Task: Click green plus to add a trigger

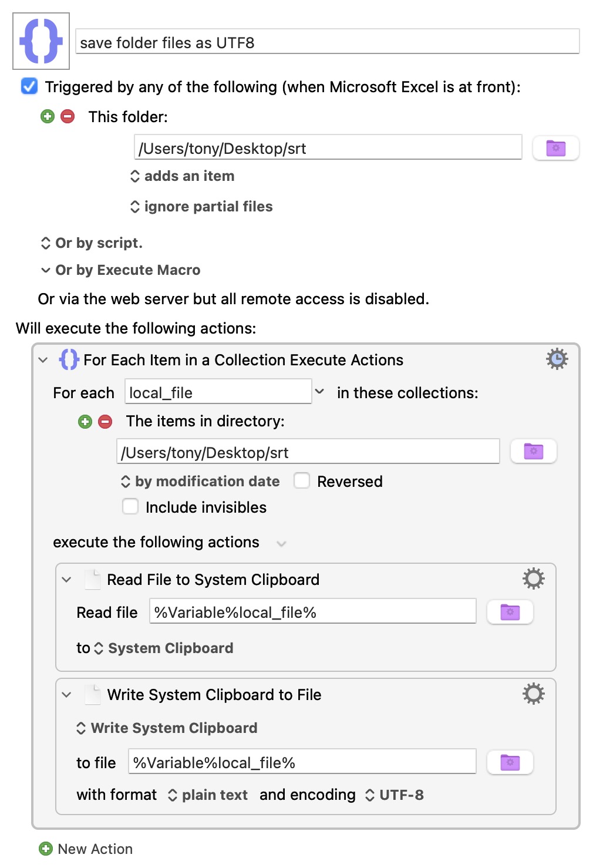Action: tap(48, 116)
